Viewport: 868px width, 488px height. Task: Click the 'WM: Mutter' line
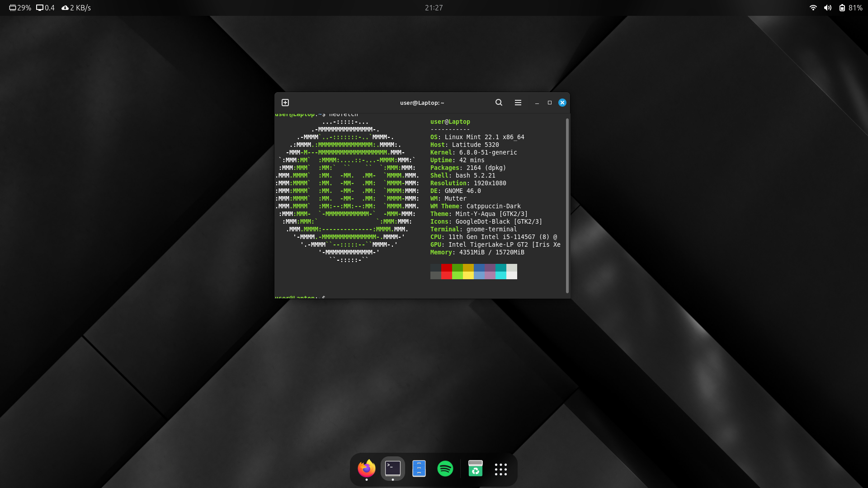click(x=448, y=198)
